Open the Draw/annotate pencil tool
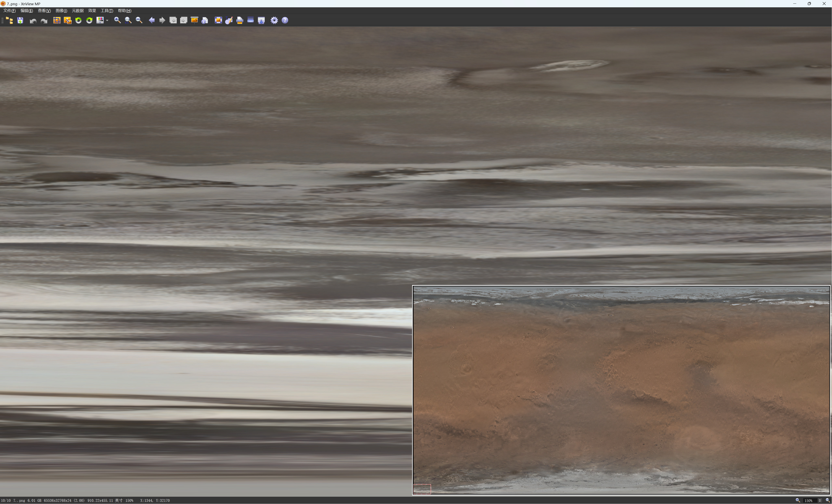Screen dimensions: 832x504 (229, 21)
